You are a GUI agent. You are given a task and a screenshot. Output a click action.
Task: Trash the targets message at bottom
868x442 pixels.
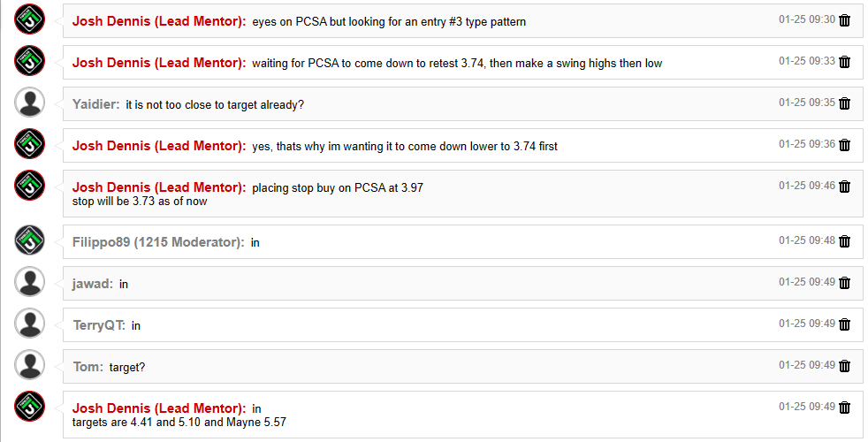coord(844,408)
